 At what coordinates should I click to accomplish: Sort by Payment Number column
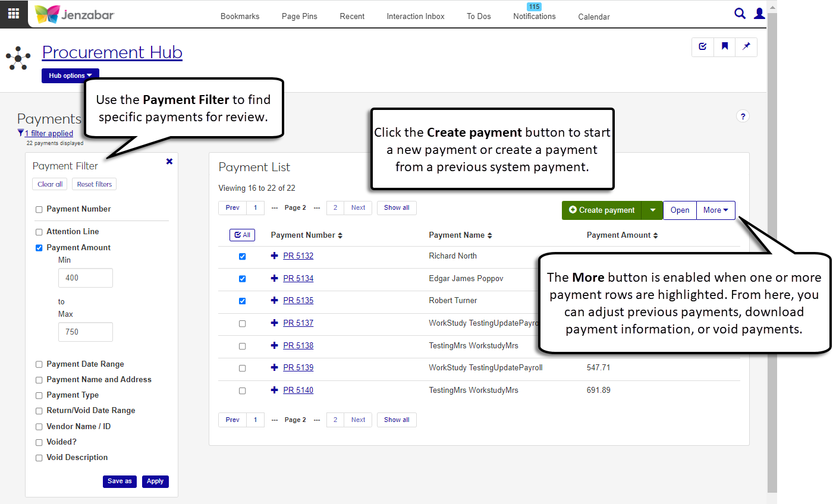click(307, 235)
